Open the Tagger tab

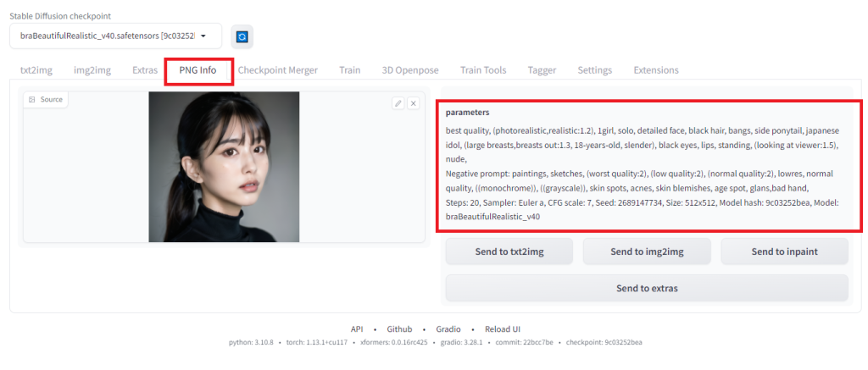(x=542, y=70)
